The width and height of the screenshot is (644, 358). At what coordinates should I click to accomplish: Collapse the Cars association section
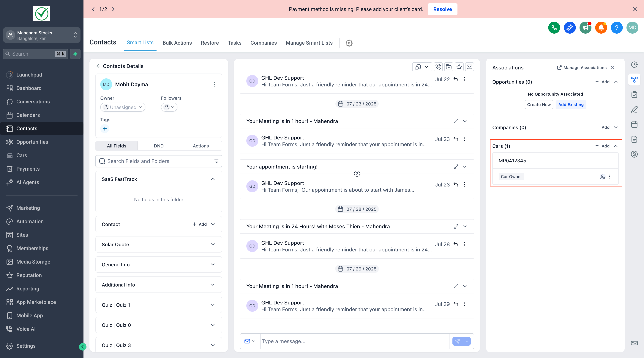pyautogui.click(x=616, y=146)
